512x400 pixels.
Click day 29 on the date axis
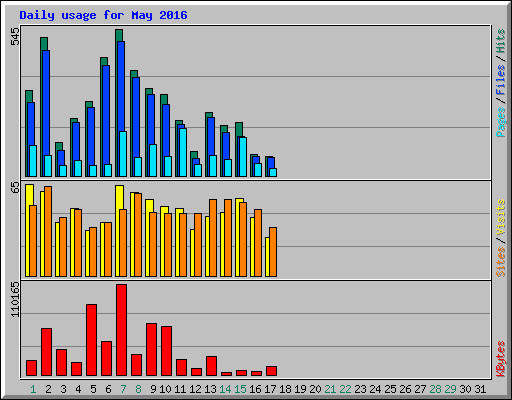pyautogui.click(x=450, y=389)
